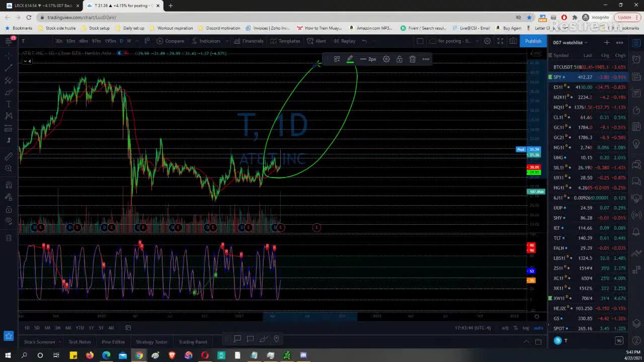Undo the last chart action
The image size is (644, 362).
(365, 41)
